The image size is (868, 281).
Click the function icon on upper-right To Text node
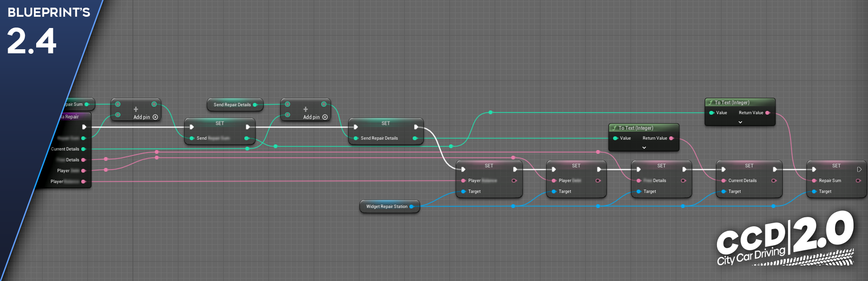(710, 103)
